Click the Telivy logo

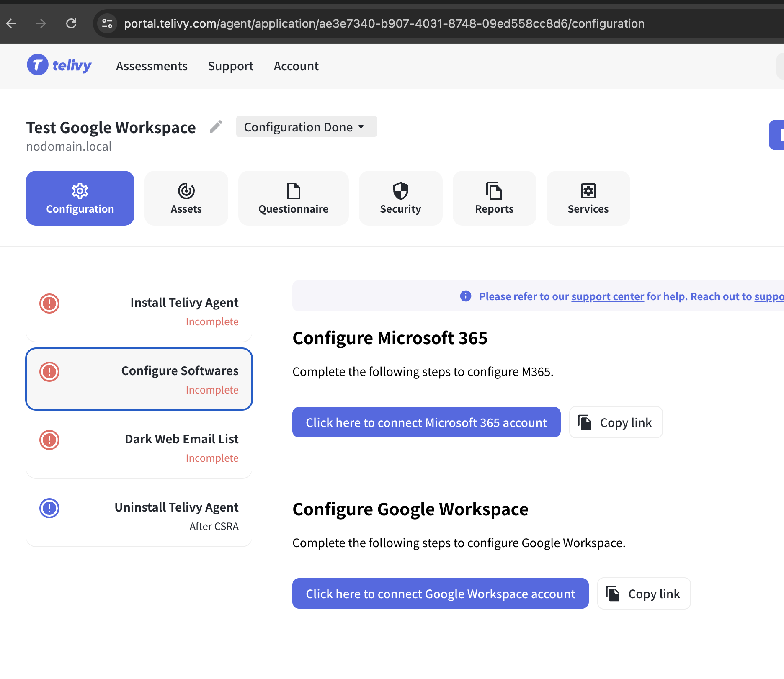tap(59, 65)
